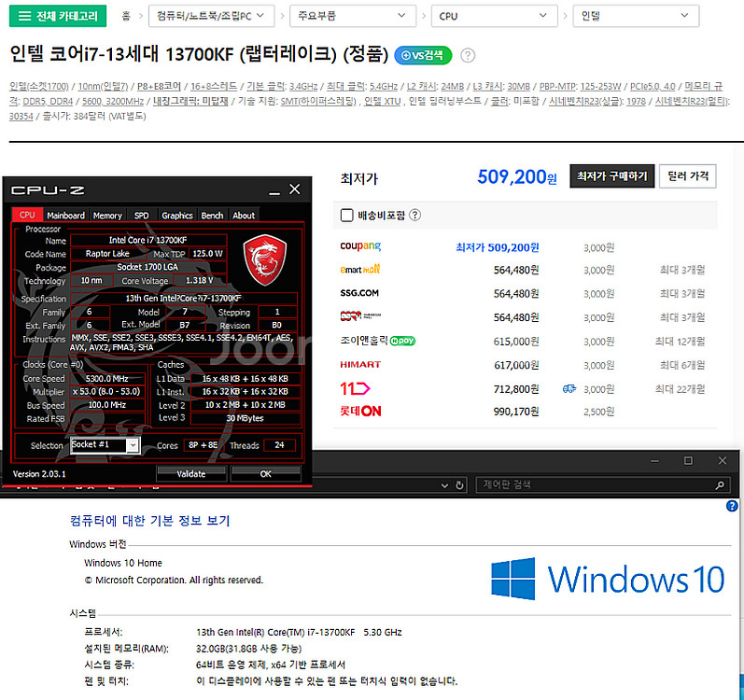The height and width of the screenshot is (700, 744).
Task: Switch to the About tab in CPU-Z
Action: click(x=244, y=216)
